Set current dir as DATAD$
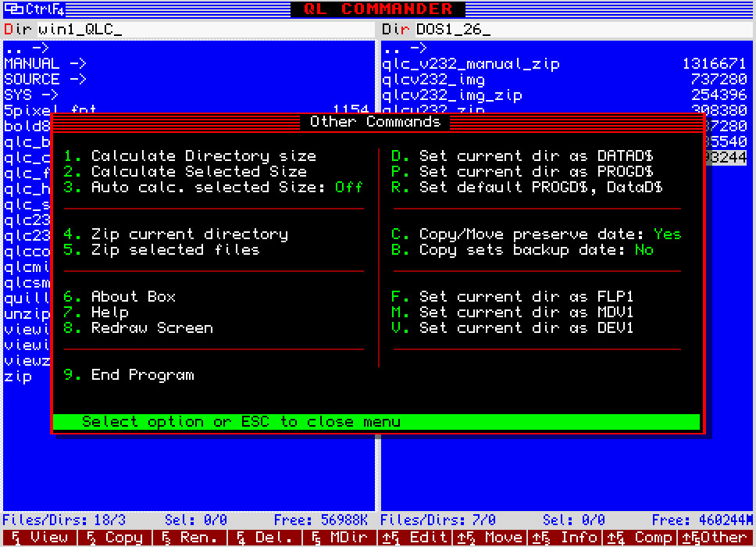The height and width of the screenshot is (547, 756). [x=522, y=156]
